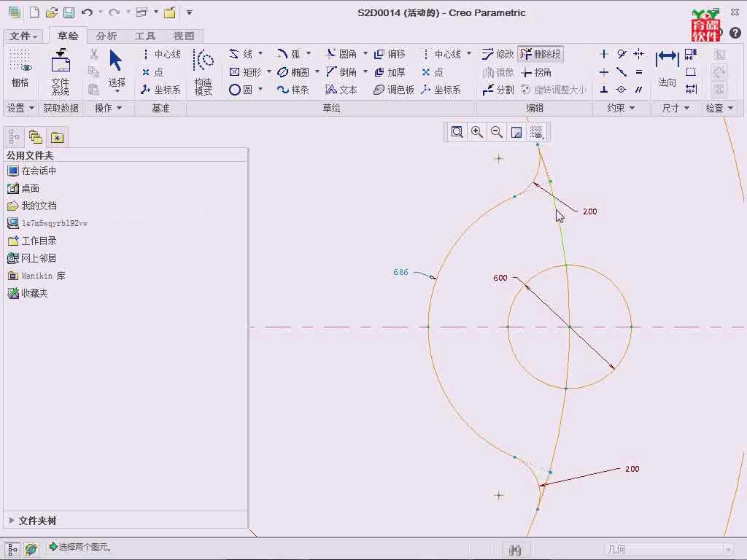747x560 pixels.
Task: Click the 偏移 offset tool
Action: pyautogui.click(x=390, y=54)
